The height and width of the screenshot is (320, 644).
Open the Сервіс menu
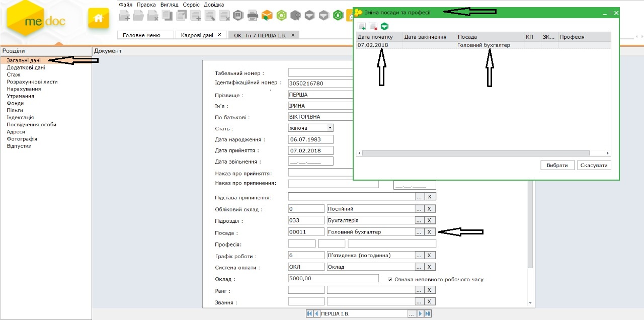tap(191, 5)
